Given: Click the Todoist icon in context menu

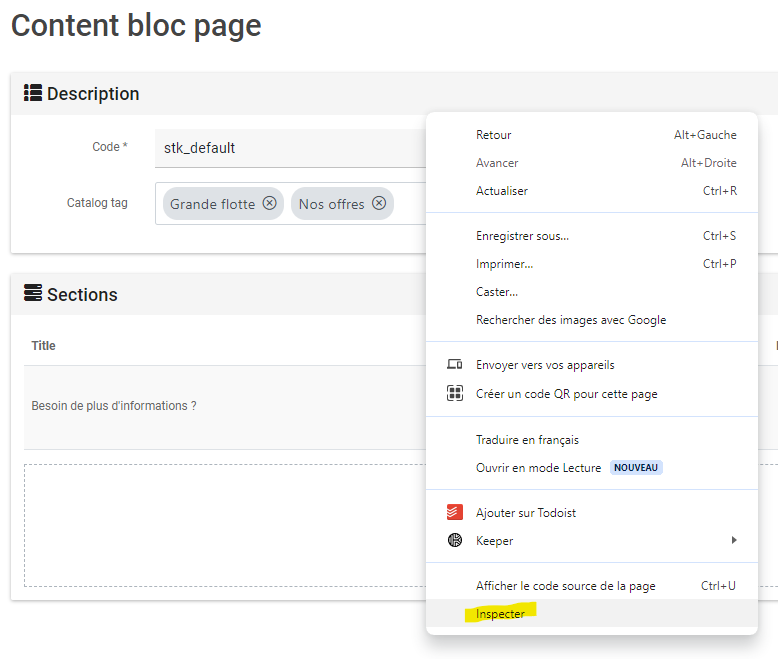Looking at the screenshot, I should [454, 512].
